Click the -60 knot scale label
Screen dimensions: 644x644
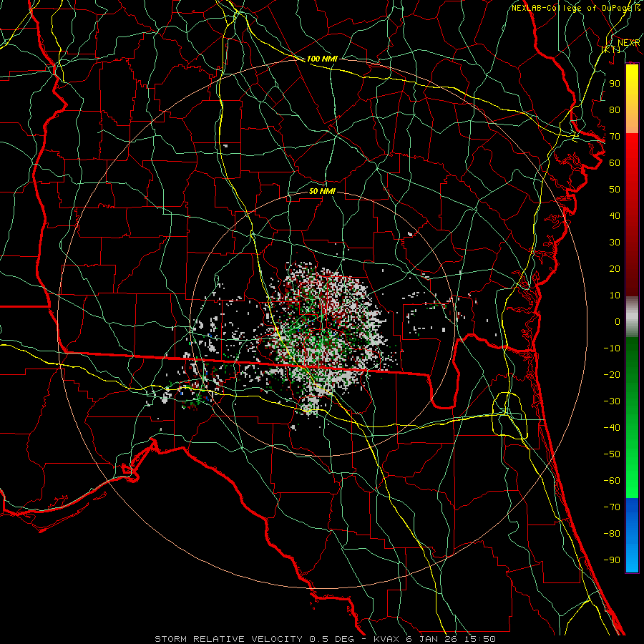(612, 481)
